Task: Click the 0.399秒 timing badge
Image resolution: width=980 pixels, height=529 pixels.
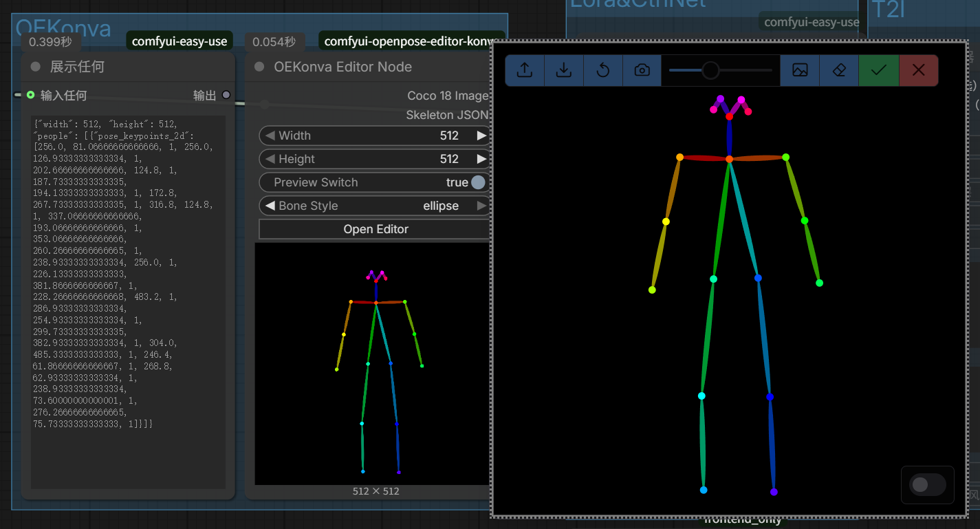Action: [x=50, y=42]
